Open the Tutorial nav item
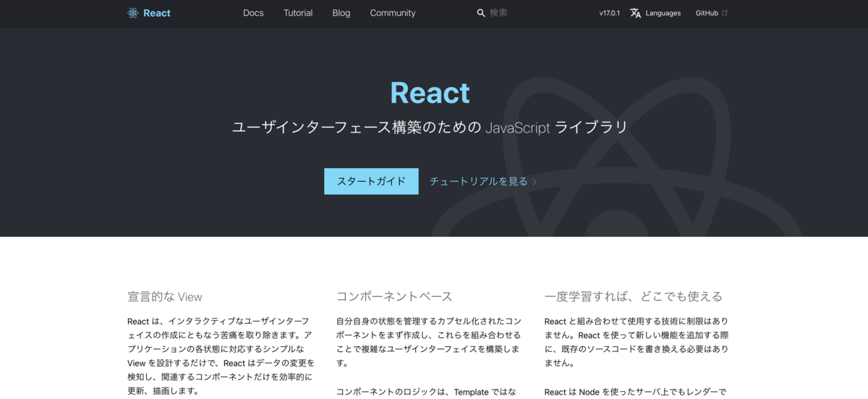The width and height of the screenshot is (868, 399). tap(298, 13)
